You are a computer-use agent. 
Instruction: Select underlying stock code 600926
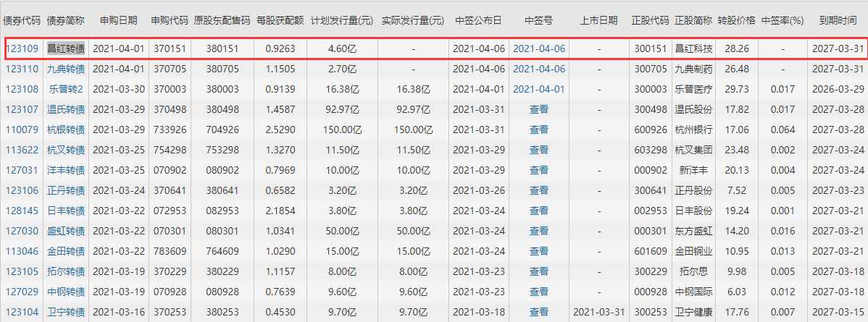point(651,130)
